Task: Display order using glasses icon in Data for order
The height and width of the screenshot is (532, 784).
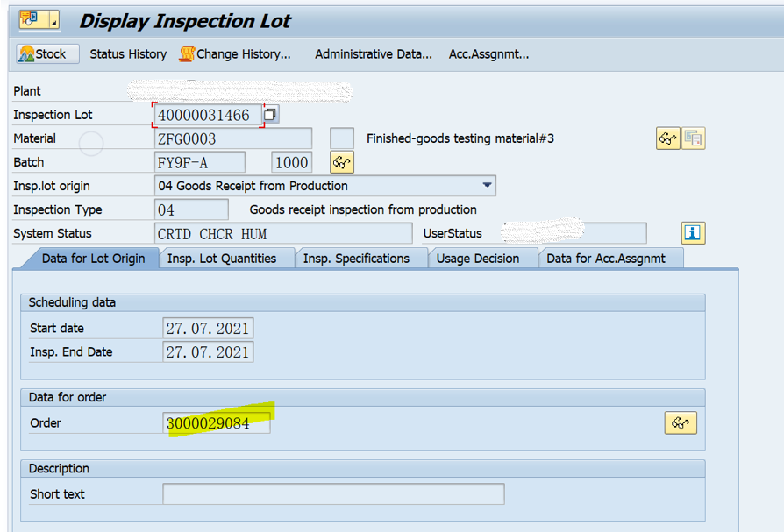Action: pyautogui.click(x=681, y=423)
